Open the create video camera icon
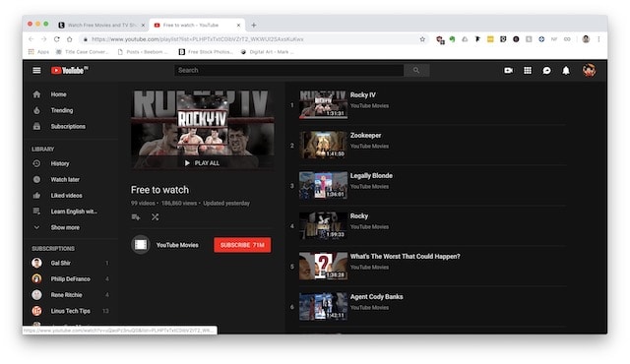This screenshot has height=364, width=630. click(x=508, y=70)
